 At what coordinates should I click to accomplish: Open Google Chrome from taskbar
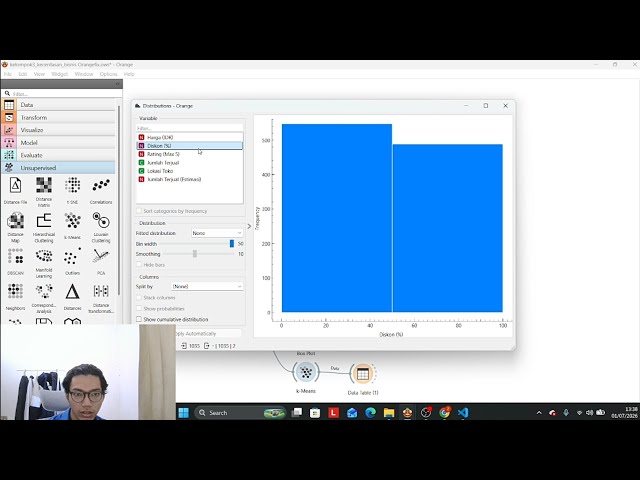coord(444,413)
